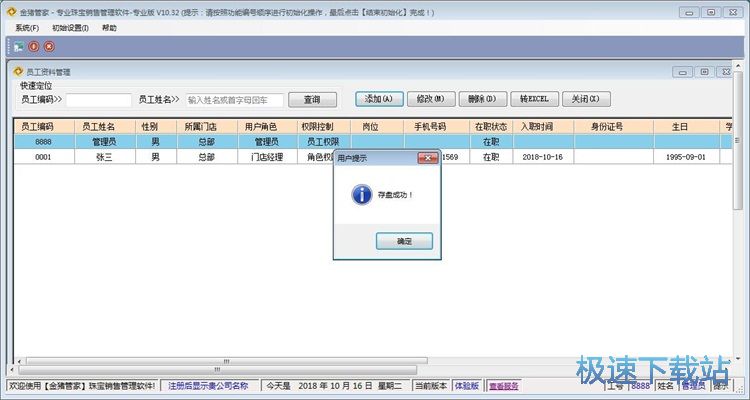Export with the 转EXCEL button
The image size is (750, 400).
(534, 99)
